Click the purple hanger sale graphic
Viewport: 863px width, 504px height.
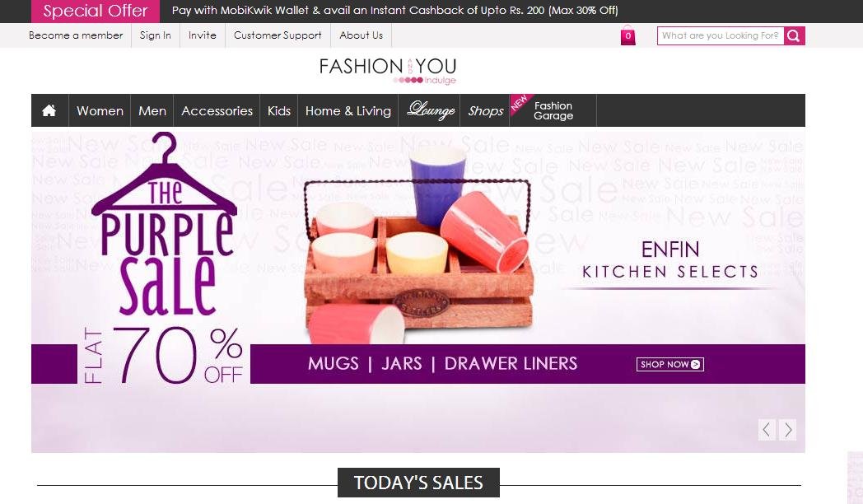[165, 223]
